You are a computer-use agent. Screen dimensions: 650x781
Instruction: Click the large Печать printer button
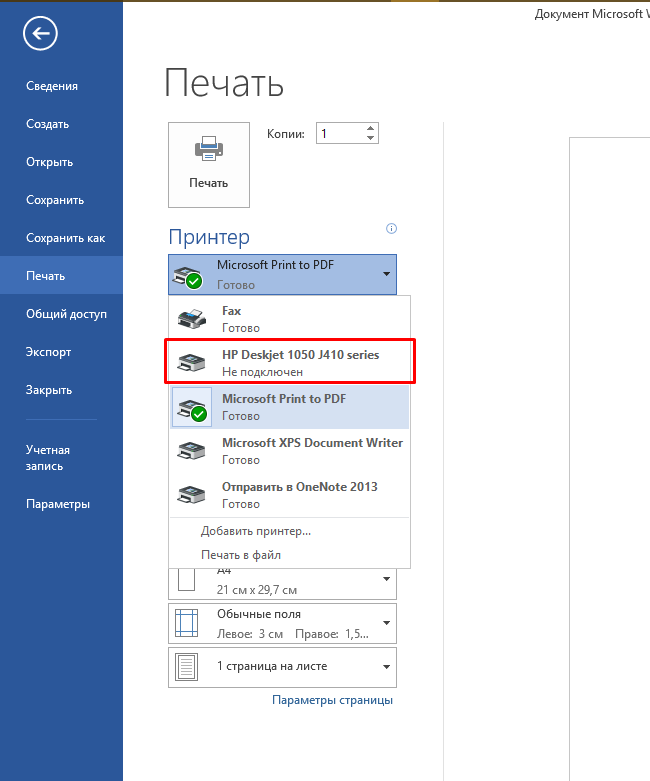pos(209,165)
